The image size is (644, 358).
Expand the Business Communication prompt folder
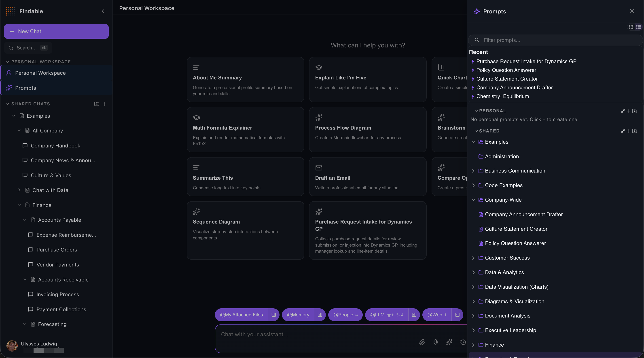point(473,171)
